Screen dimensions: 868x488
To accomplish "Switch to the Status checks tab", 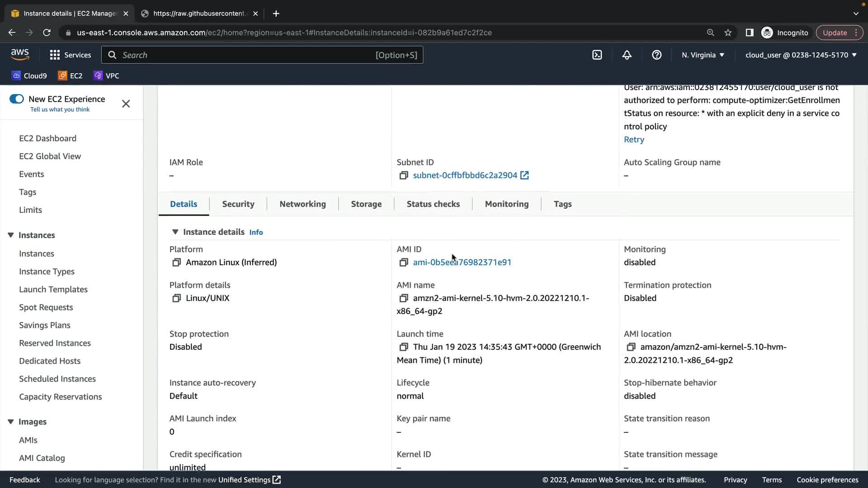I will (x=433, y=204).
